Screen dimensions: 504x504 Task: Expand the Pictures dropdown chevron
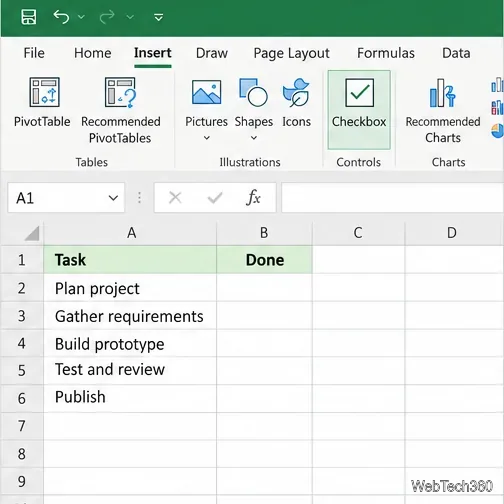tap(207, 138)
